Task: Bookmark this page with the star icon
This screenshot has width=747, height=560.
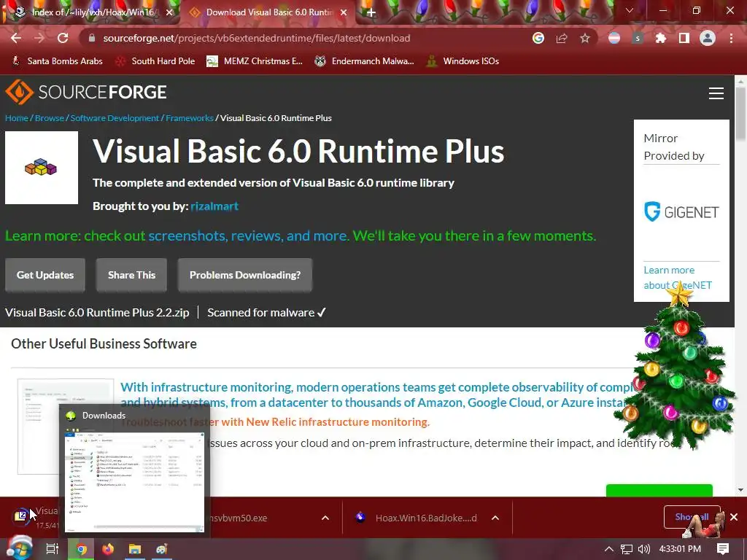Action: tap(585, 38)
